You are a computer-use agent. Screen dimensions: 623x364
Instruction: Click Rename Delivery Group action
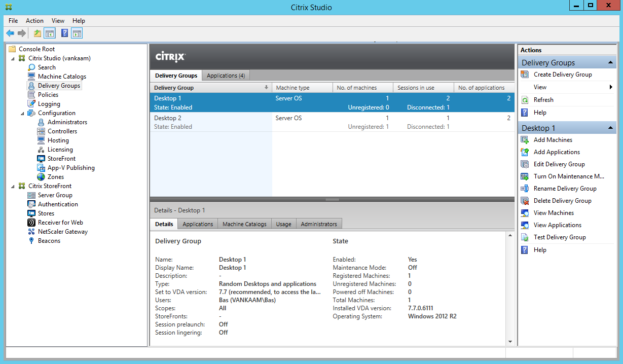[565, 189]
